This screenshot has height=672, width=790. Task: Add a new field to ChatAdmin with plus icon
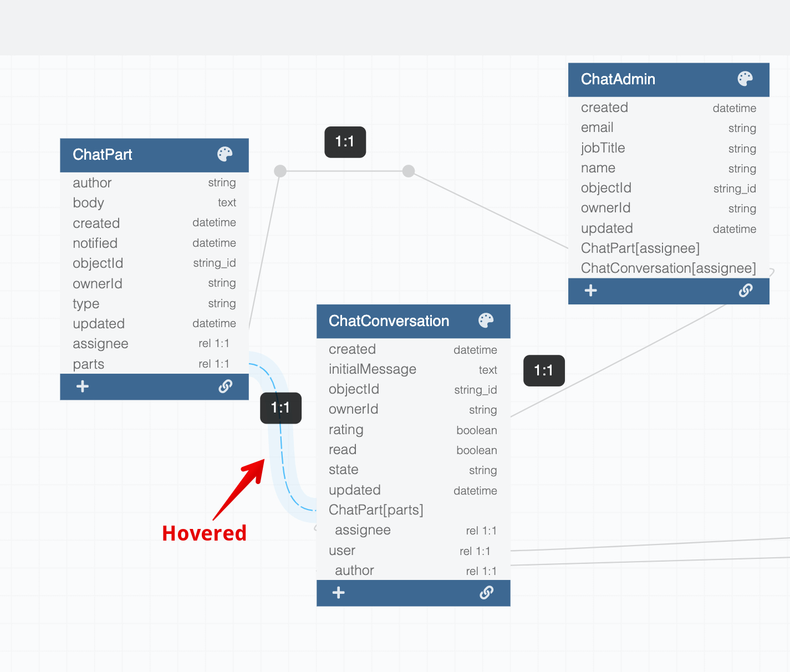[x=590, y=291]
